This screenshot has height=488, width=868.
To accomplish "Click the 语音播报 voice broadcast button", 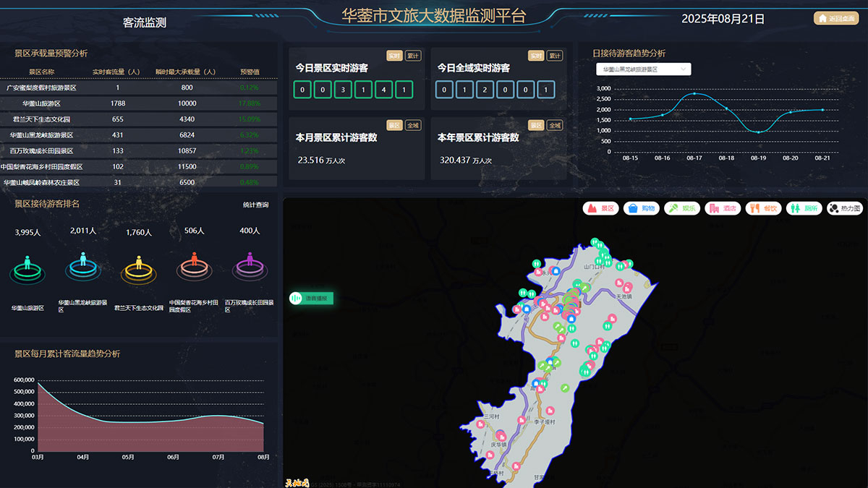I will (310, 298).
